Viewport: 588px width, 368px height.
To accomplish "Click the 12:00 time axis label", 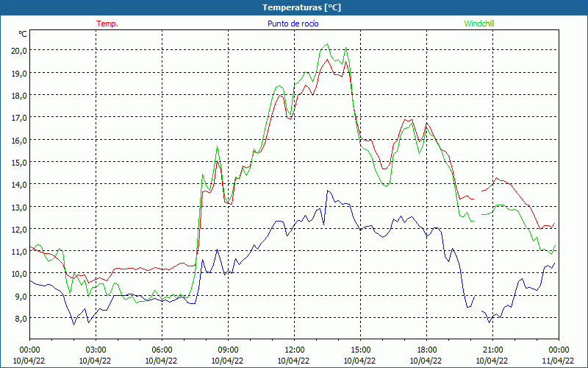I will pos(295,350).
